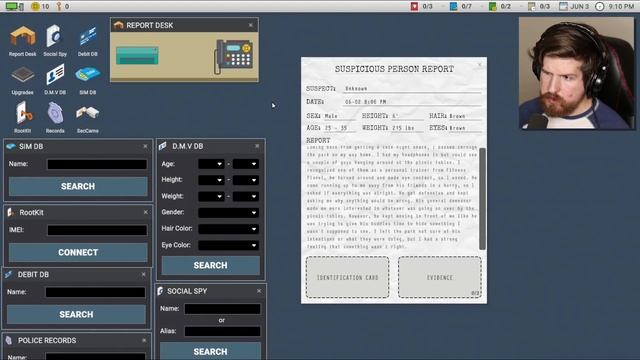Click the coins counter icon in top bar

36,6
